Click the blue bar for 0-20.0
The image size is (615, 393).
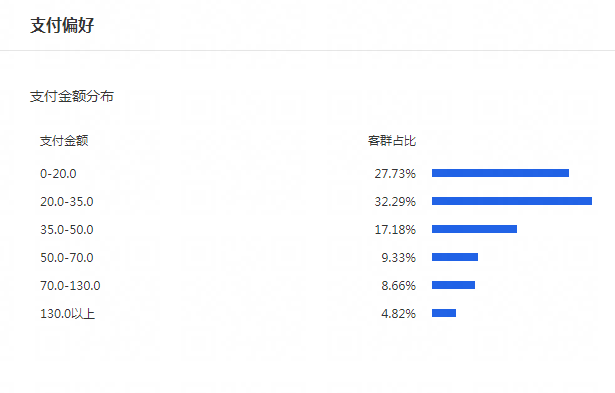[500, 173]
